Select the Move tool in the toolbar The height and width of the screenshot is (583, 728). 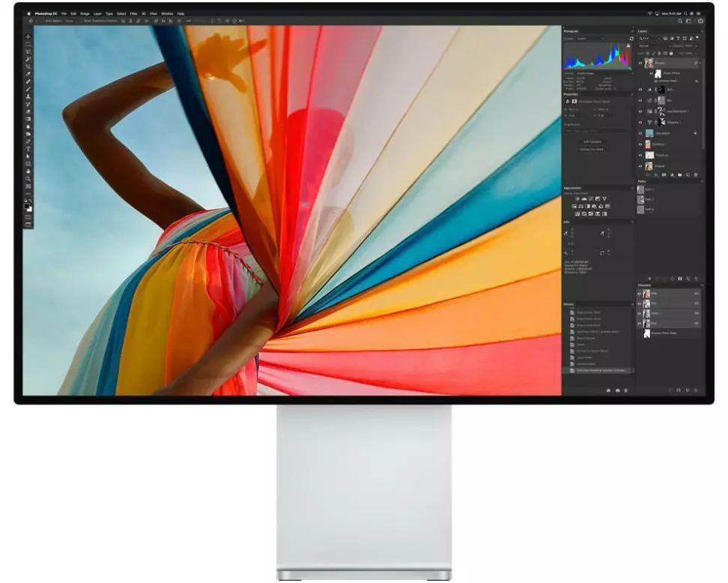(28, 37)
